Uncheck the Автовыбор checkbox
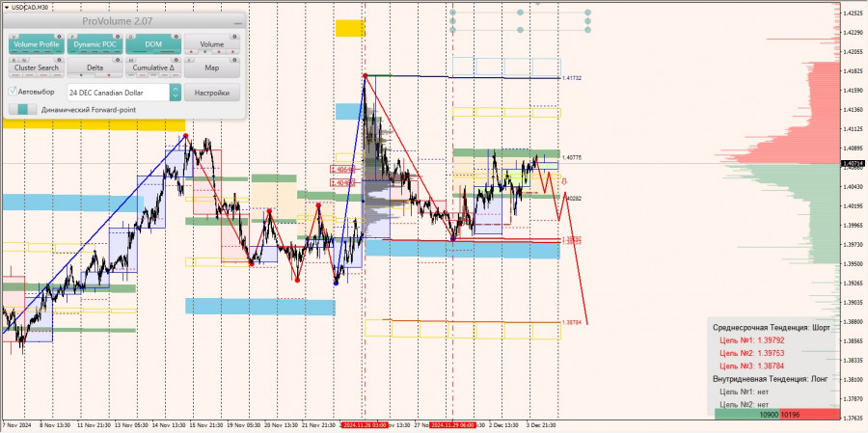This screenshot has height=433, width=868. click(13, 91)
